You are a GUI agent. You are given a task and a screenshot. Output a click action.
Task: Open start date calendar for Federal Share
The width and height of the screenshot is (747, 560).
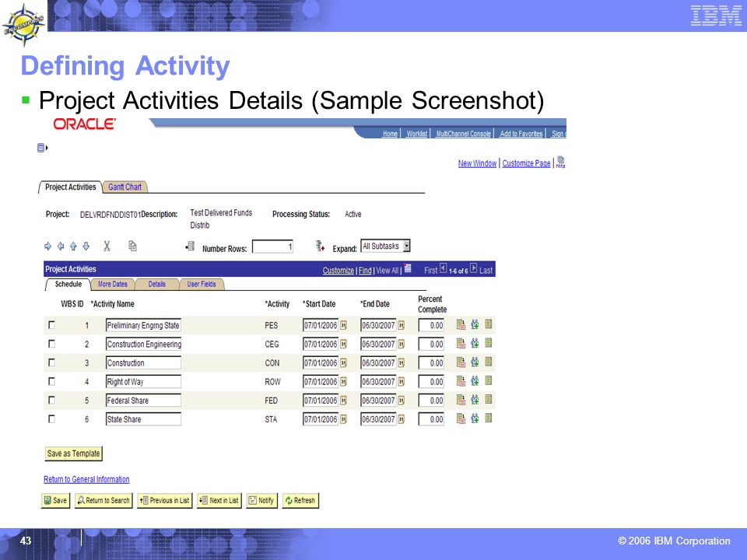(343, 401)
